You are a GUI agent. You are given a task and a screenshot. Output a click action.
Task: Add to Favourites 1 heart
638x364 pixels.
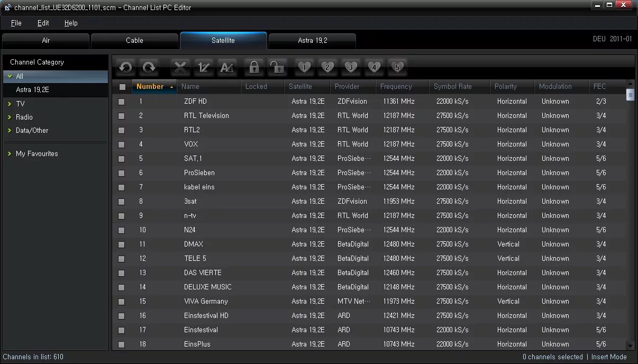[304, 67]
